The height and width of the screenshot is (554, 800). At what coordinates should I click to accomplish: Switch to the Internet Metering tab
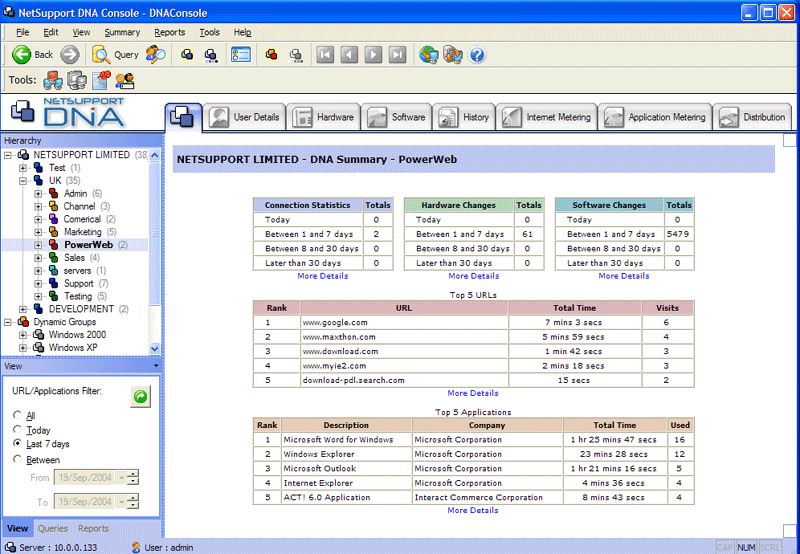click(x=547, y=117)
